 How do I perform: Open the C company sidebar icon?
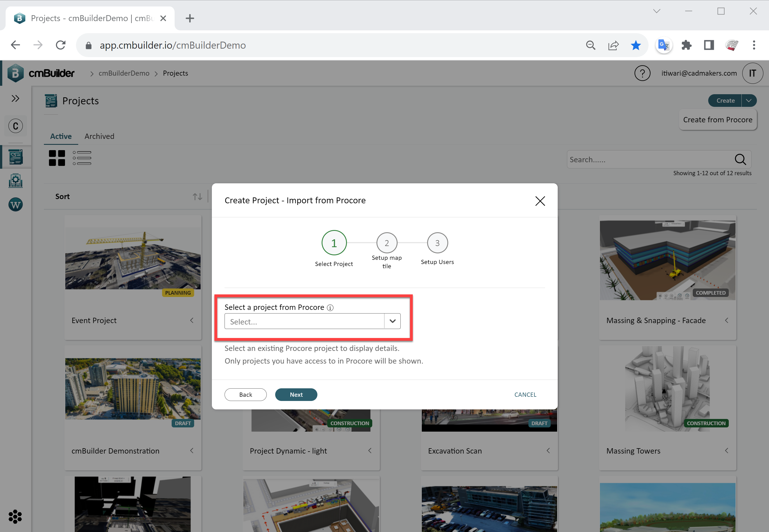(15, 126)
